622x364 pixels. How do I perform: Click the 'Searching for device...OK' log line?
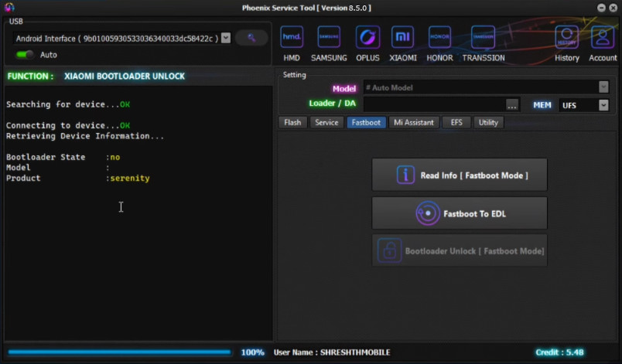click(68, 104)
